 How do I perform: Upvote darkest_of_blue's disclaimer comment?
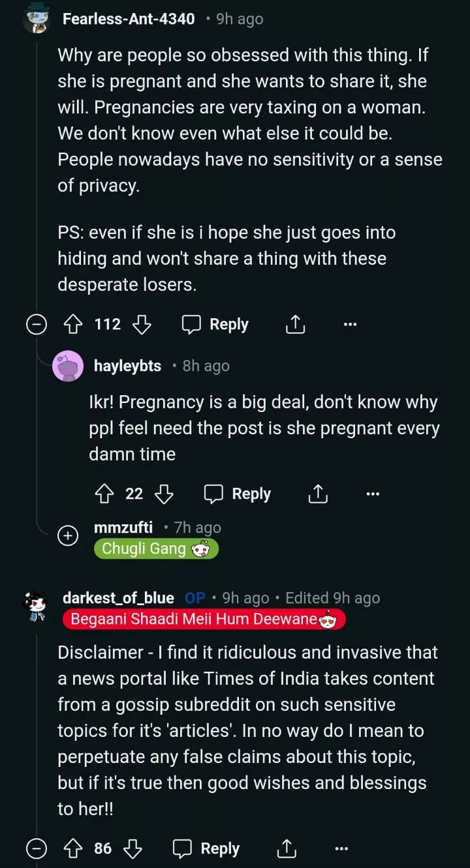click(71, 848)
